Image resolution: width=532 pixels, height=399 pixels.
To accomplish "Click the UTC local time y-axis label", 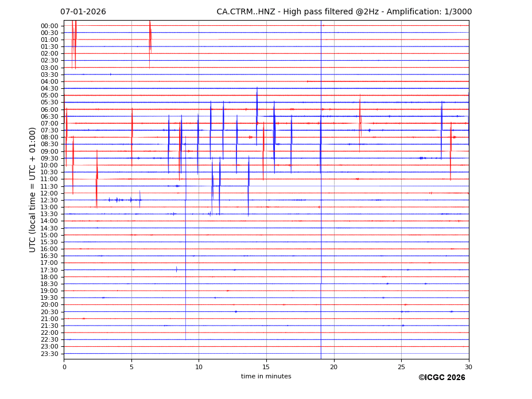I will point(33,190).
